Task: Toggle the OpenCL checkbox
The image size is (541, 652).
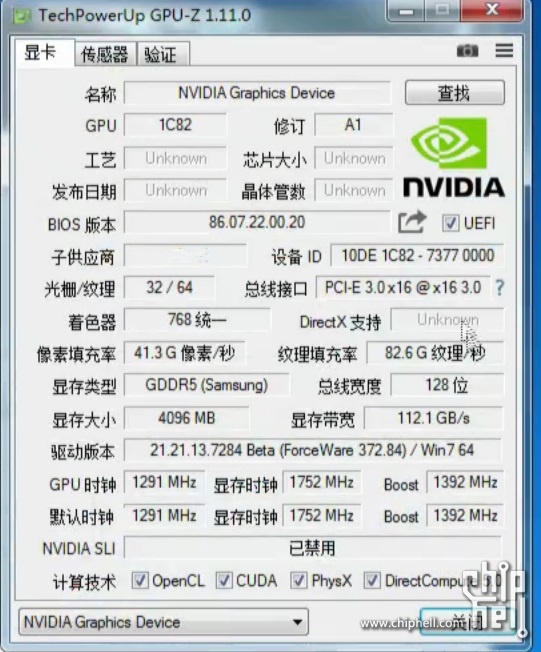Action: click(139, 580)
